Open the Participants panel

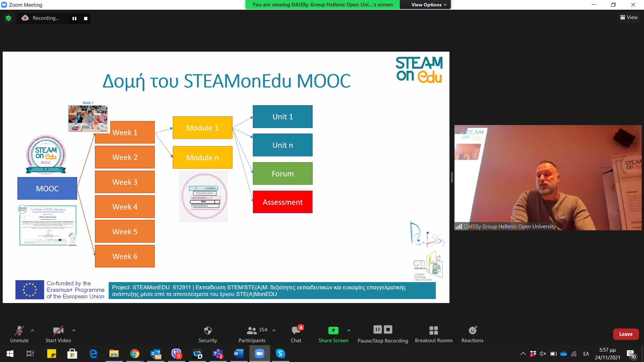click(x=252, y=330)
